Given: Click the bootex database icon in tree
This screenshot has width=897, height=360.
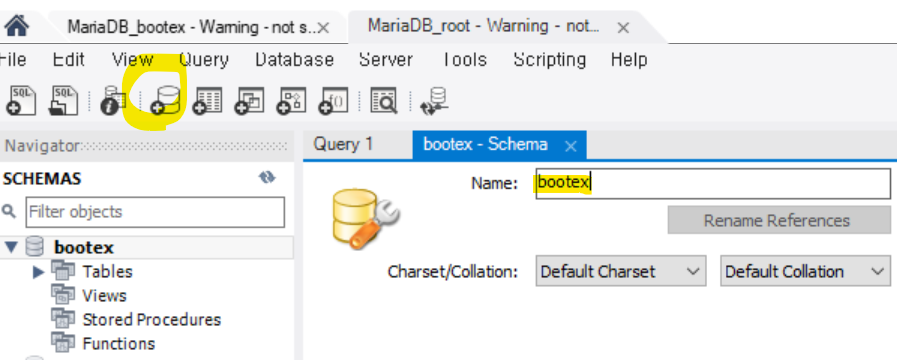Looking at the screenshot, I should 34,247.
